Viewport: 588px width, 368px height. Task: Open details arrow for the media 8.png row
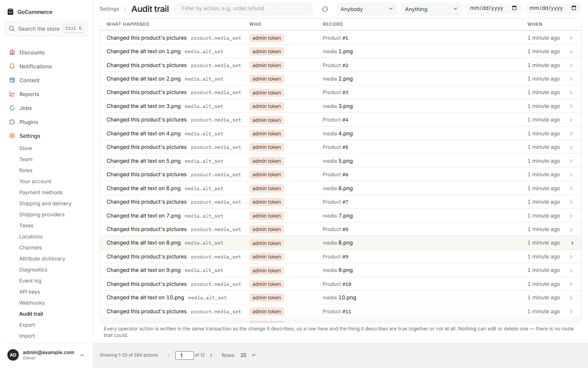pyautogui.click(x=572, y=243)
